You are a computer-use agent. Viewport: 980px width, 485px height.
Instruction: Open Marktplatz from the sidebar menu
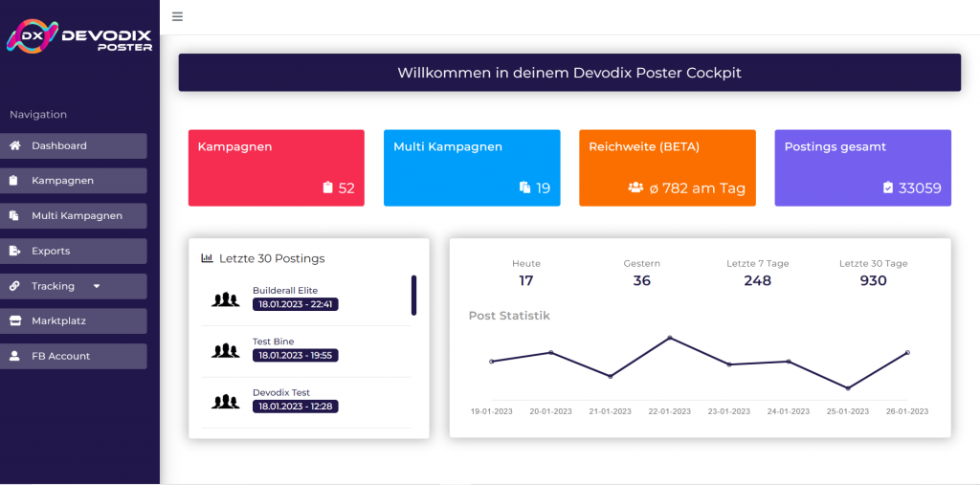[x=58, y=321]
